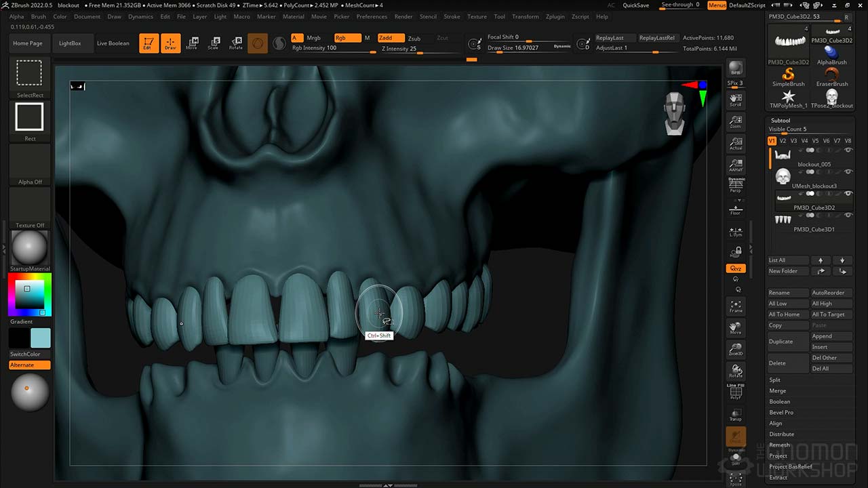
Task: Click the Duplicate subtool button
Action: (787, 342)
